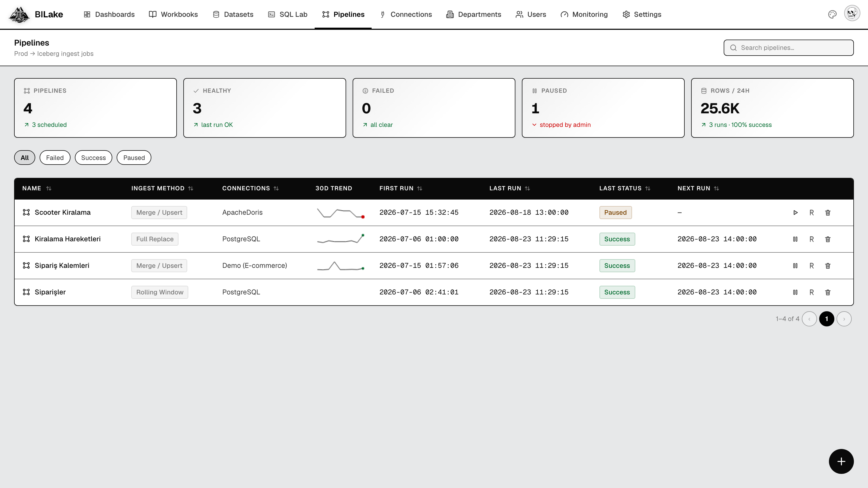Open the theme palette icon
This screenshot has width=868, height=488.
(x=832, y=14)
